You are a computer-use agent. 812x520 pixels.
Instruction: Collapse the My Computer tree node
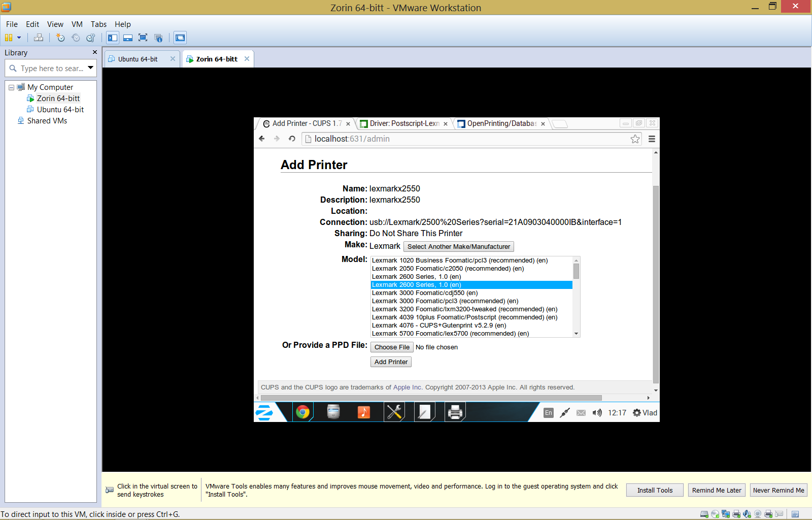coord(11,87)
